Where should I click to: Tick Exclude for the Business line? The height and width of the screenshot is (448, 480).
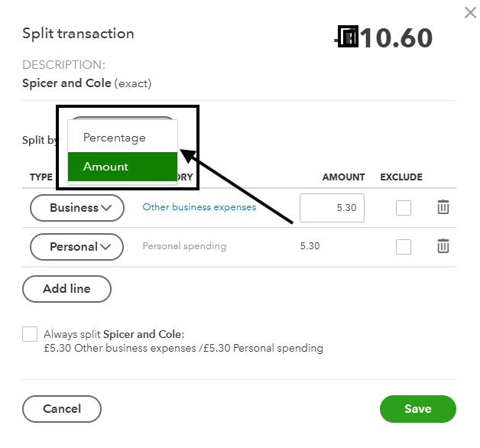[404, 208]
